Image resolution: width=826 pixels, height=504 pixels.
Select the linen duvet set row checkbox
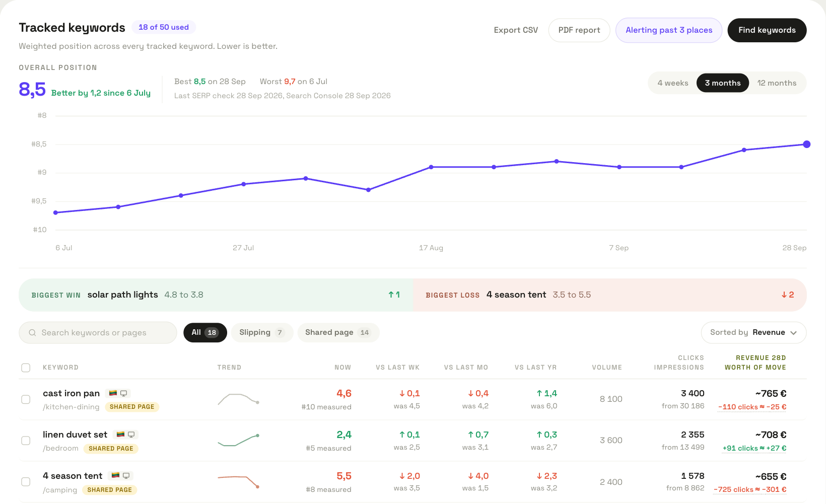click(x=26, y=441)
